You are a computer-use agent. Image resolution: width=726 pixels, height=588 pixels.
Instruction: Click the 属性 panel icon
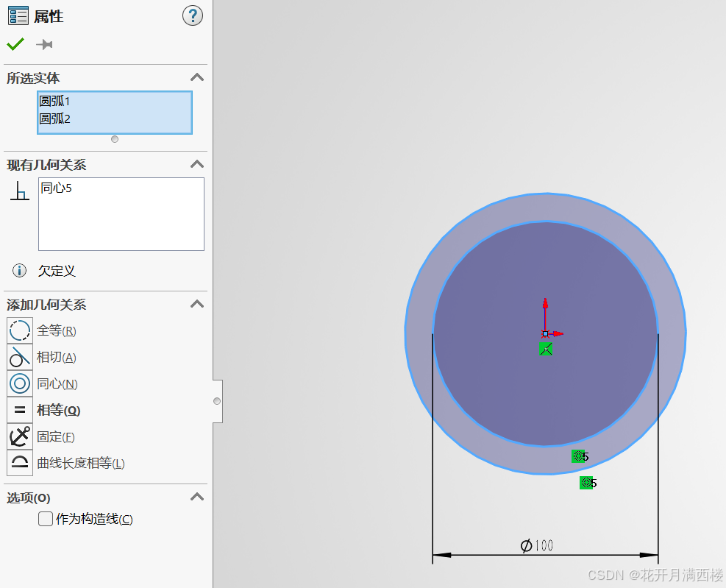[x=18, y=15]
